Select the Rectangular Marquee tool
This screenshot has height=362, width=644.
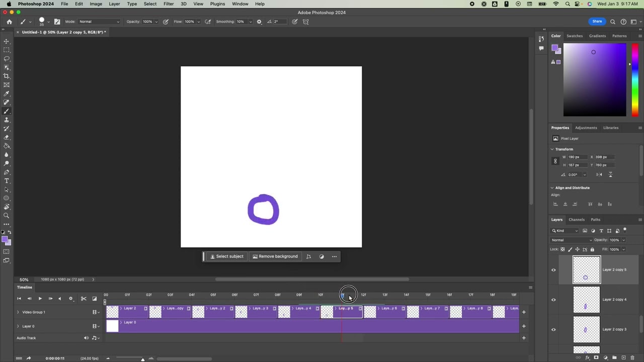point(7,50)
